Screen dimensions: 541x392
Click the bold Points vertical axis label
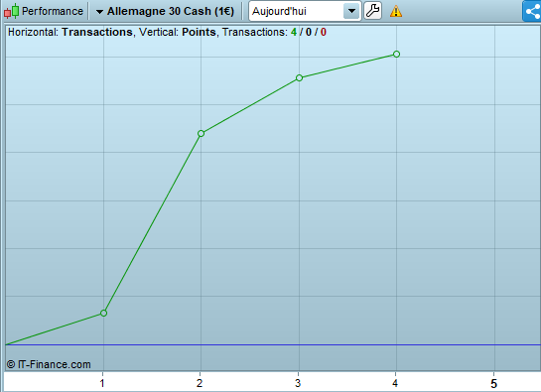point(199,32)
